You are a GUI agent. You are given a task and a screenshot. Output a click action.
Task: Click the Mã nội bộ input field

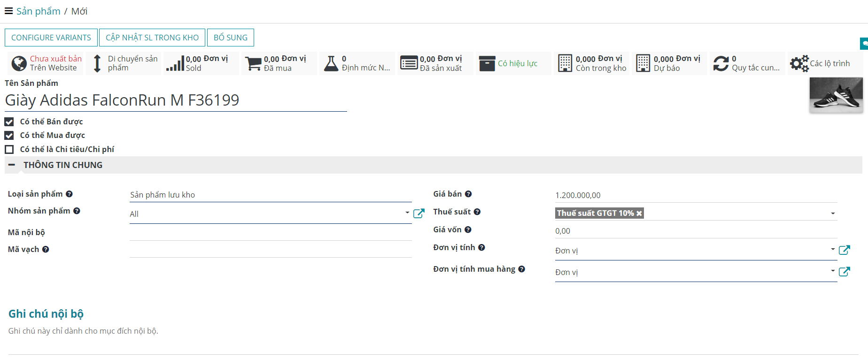pos(271,233)
